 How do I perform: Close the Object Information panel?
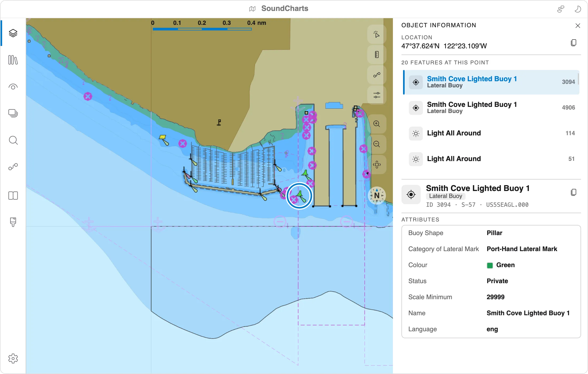578,25
